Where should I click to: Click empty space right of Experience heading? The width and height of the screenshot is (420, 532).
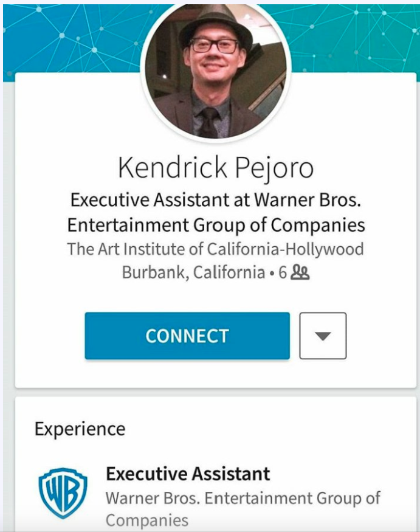[x=268, y=429]
